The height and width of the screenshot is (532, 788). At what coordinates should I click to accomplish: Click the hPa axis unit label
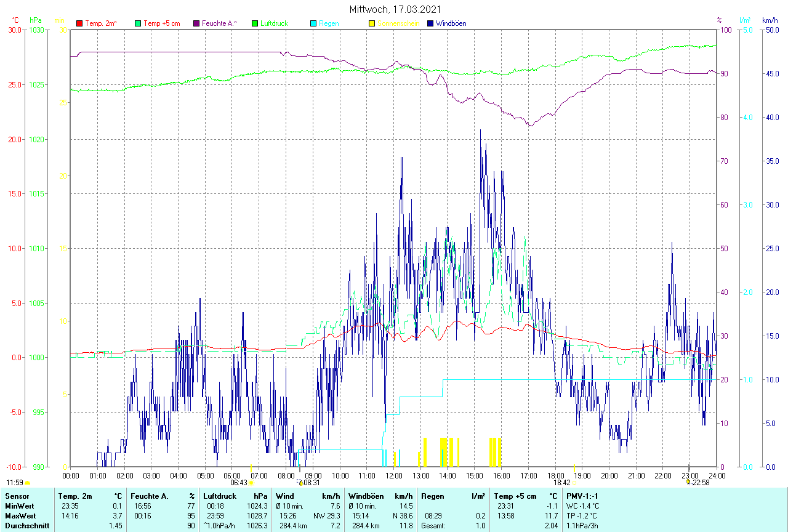[x=35, y=20]
